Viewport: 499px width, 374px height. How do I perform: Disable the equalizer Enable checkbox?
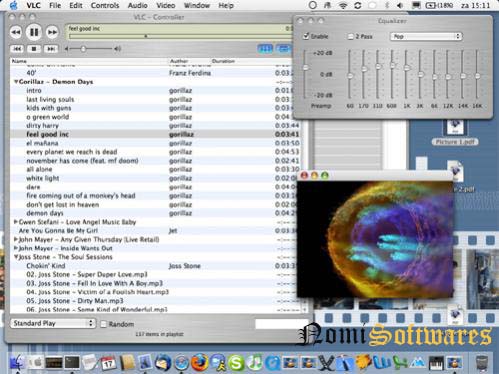[x=306, y=36]
